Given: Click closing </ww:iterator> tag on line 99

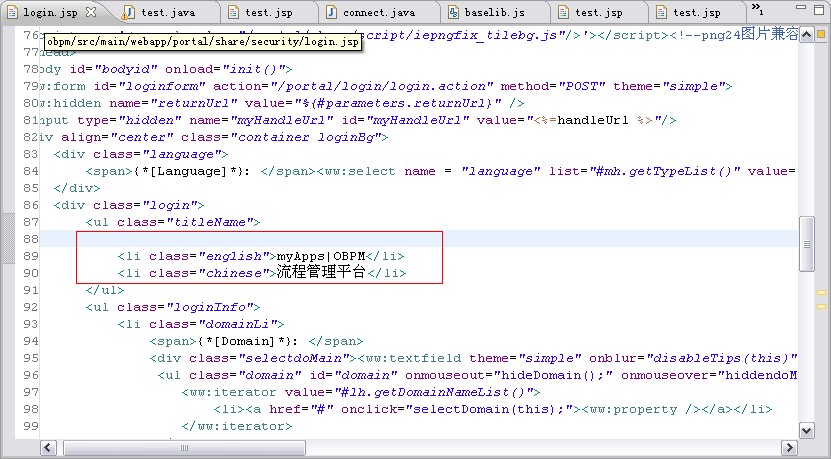Looking at the screenshot, I should click(x=237, y=426).
